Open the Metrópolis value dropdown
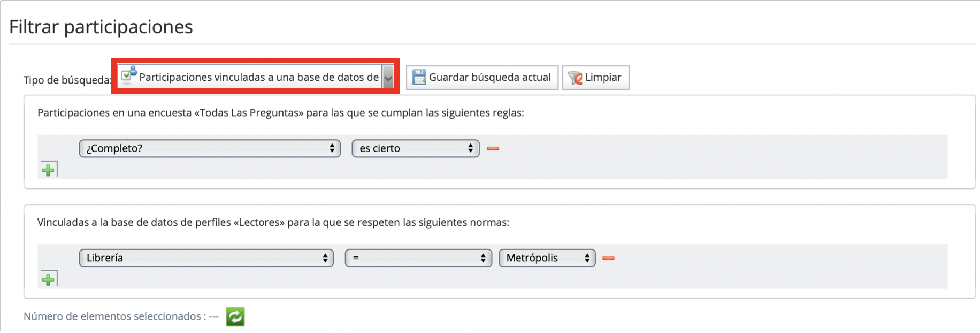 [x=546, y=258]
